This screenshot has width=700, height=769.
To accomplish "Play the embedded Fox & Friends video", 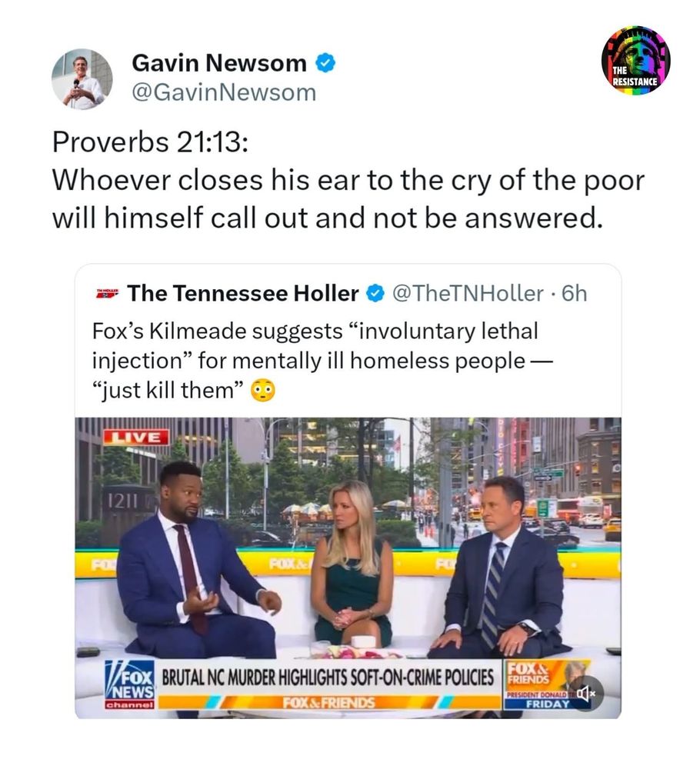I will (x=348, y=568).
